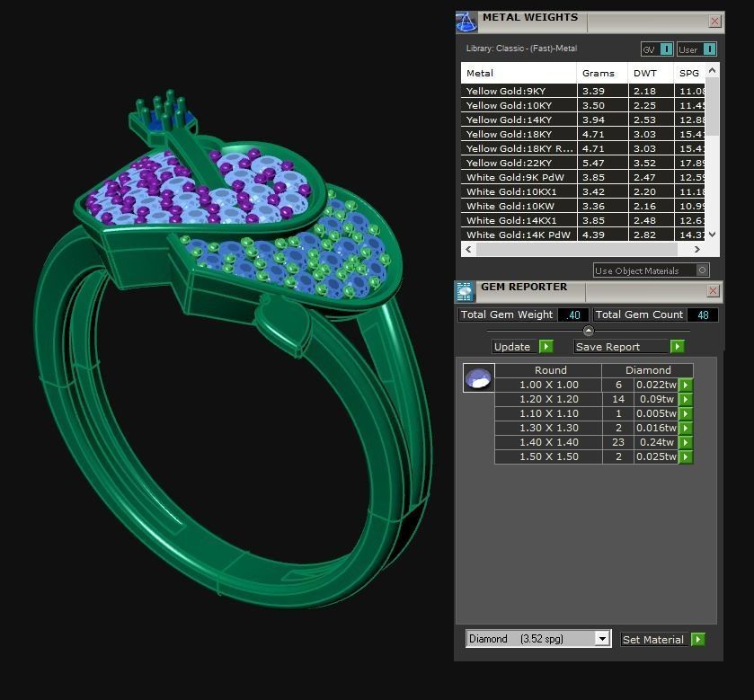
Task: Close the Metal Weights panel
Action: (714, 22)
